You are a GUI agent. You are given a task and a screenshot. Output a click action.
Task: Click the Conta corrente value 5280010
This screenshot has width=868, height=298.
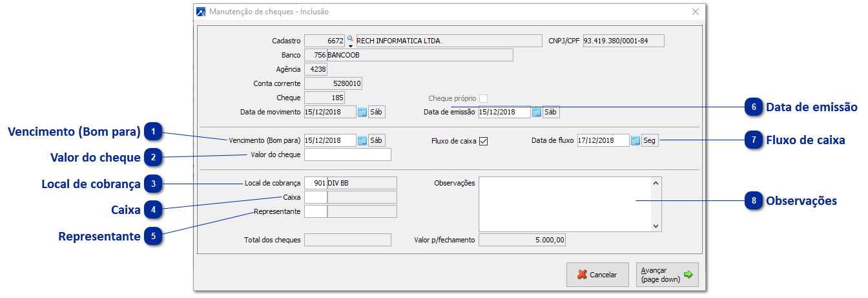coord(333,83)
